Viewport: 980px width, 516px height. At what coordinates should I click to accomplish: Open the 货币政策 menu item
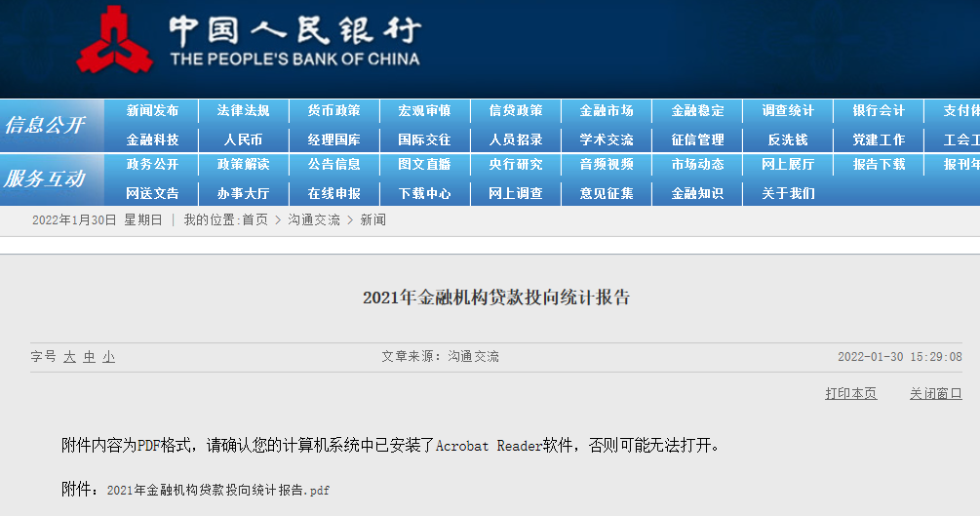point(333,111)
